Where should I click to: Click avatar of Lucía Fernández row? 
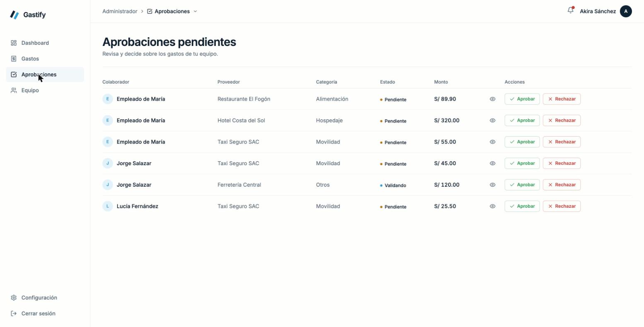[x=108, y=206]
